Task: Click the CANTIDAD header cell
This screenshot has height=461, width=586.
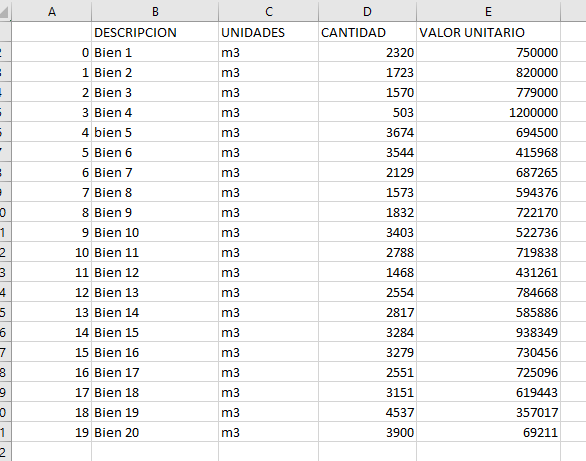Action: point(367,32)
